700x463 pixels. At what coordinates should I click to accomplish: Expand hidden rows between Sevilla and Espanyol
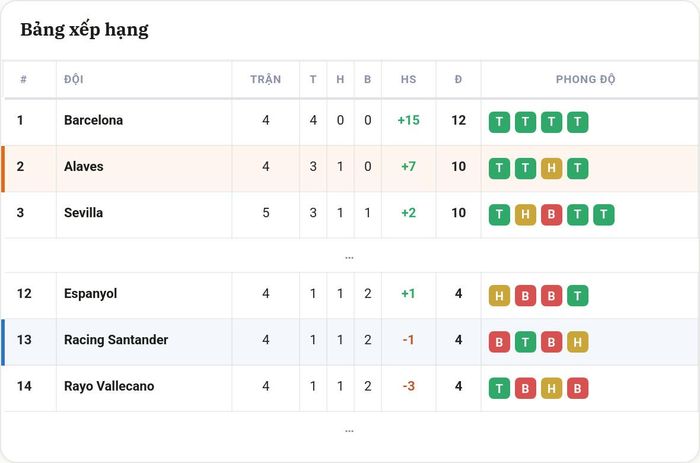(x=349, y=258)
